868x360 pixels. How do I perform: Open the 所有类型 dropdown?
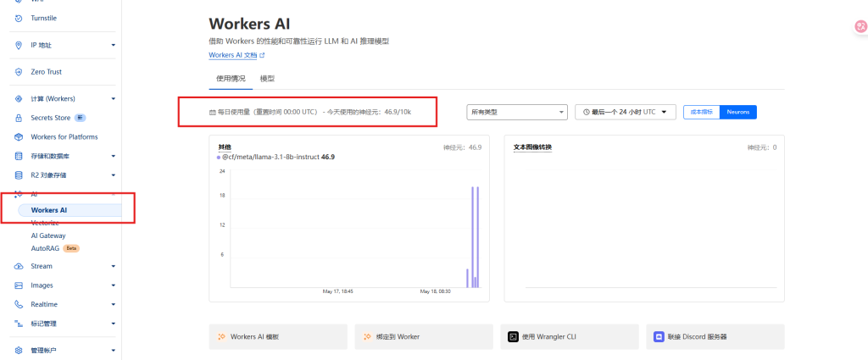pyautogui.click(x=517, y=112)
